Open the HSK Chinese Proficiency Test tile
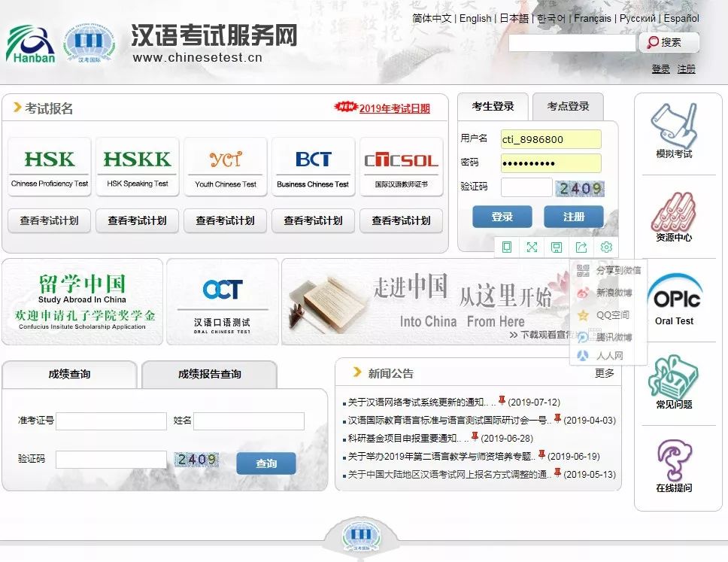728x562 pixels. (x=49, y=167)
